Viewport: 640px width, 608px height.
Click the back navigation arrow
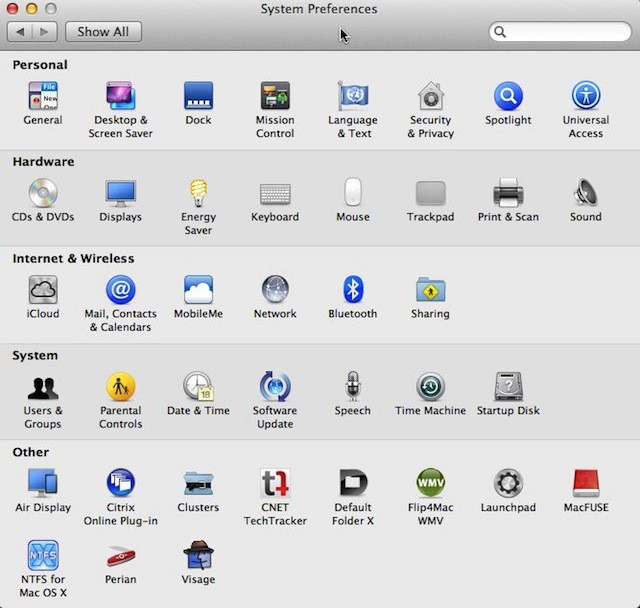(x=19, y=32)
